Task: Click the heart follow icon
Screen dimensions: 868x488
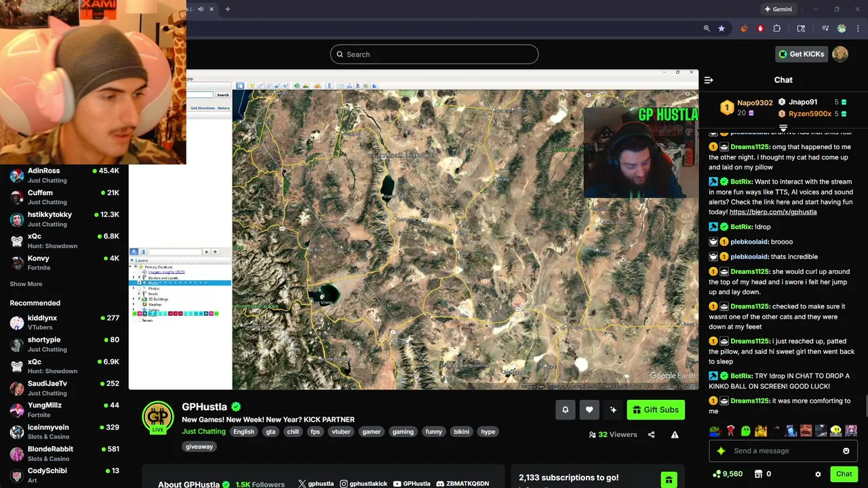Action: tap(589, 409)
